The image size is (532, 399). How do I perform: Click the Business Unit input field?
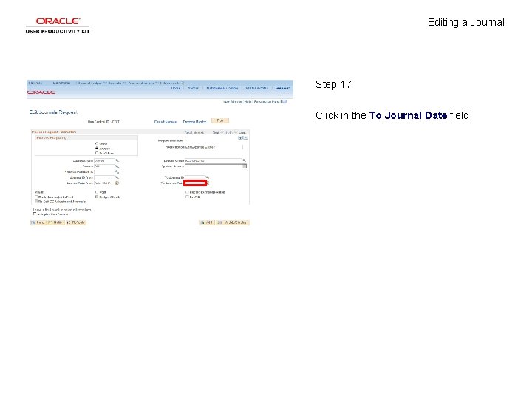point(104,160)
